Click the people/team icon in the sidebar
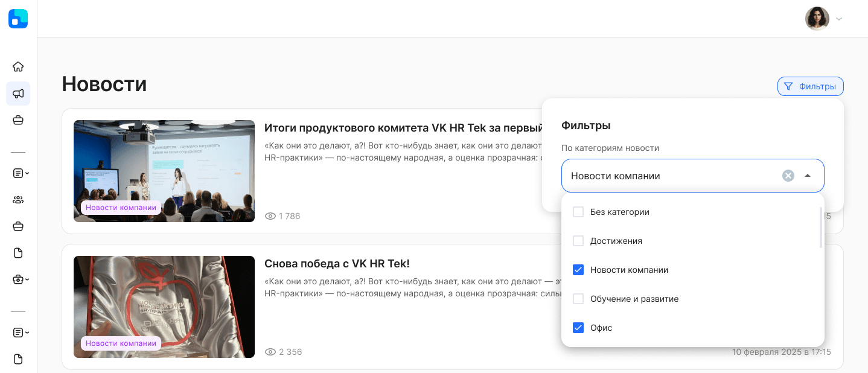 (x=18, y=200)
